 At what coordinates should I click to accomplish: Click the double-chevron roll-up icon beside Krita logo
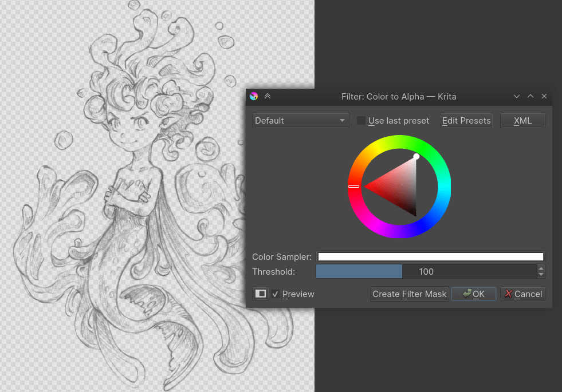(267, 96)
